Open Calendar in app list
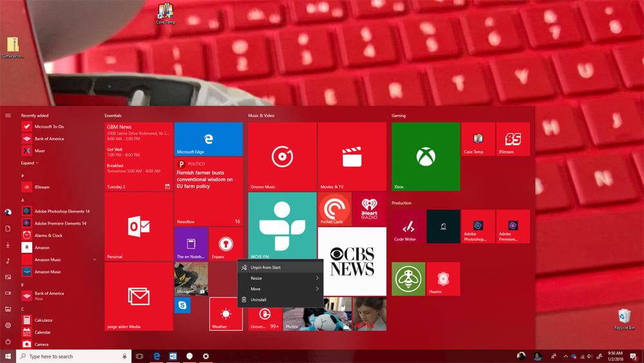This screenshot has height=363, width=644. point(59,332)
